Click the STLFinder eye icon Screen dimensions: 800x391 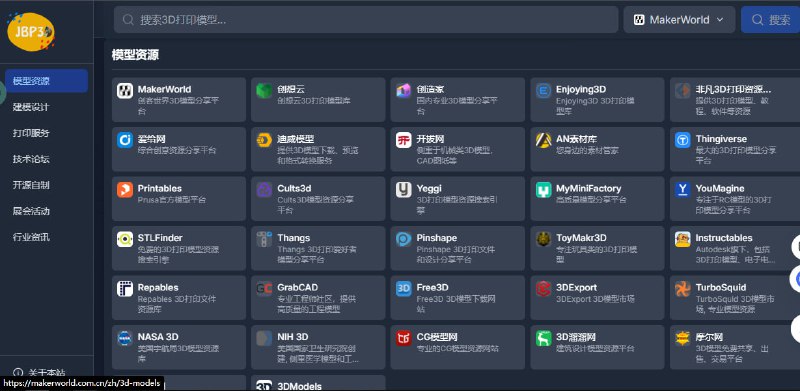coord(124,239)
